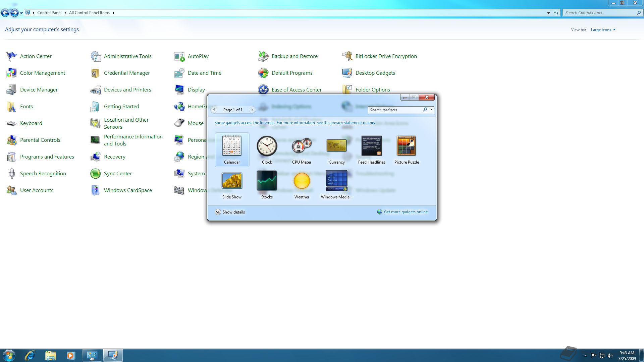
Task: Select the Clock gadget icon
Action: (267, 146)
